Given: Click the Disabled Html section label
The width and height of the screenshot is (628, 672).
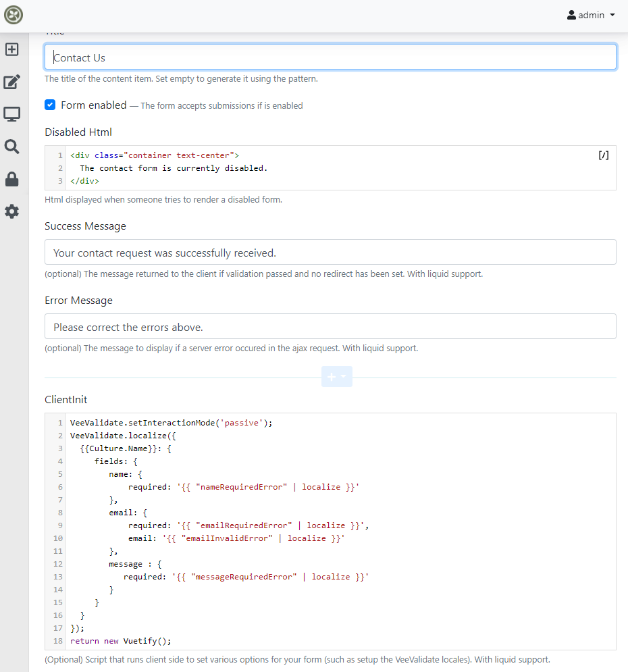Looking at the screenshot, I should (78, 132).
